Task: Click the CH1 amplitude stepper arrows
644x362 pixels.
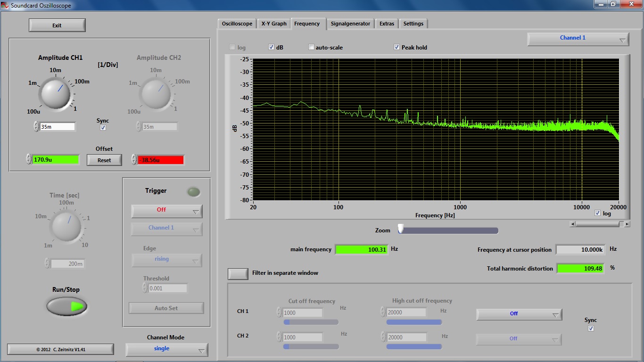Action: coord(36,126)
